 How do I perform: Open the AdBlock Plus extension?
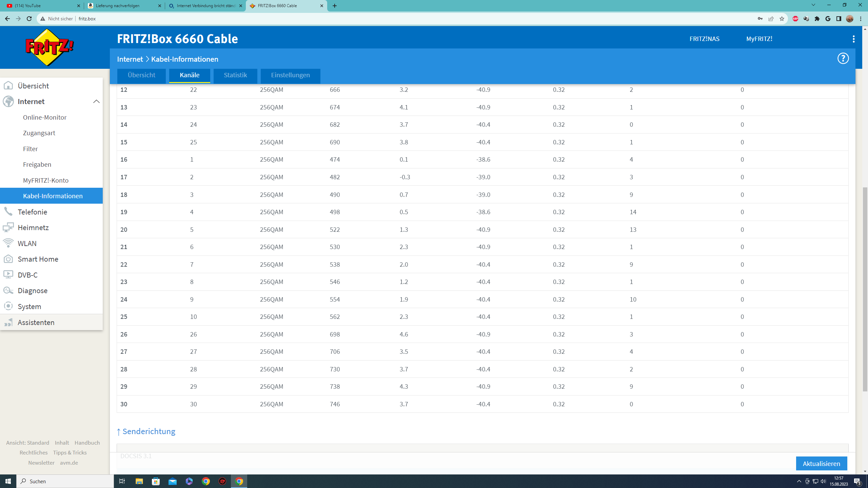point(795,19)
